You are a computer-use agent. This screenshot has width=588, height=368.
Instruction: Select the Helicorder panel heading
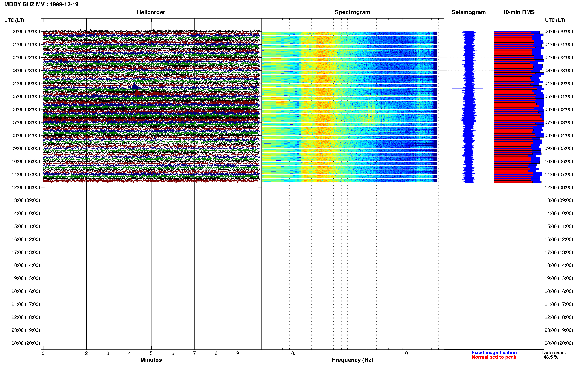point(151,12)
